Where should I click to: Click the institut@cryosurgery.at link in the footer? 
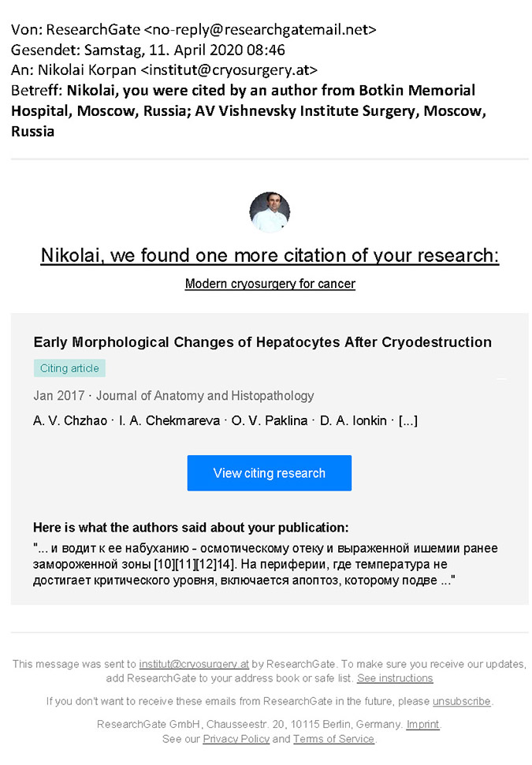195,664
